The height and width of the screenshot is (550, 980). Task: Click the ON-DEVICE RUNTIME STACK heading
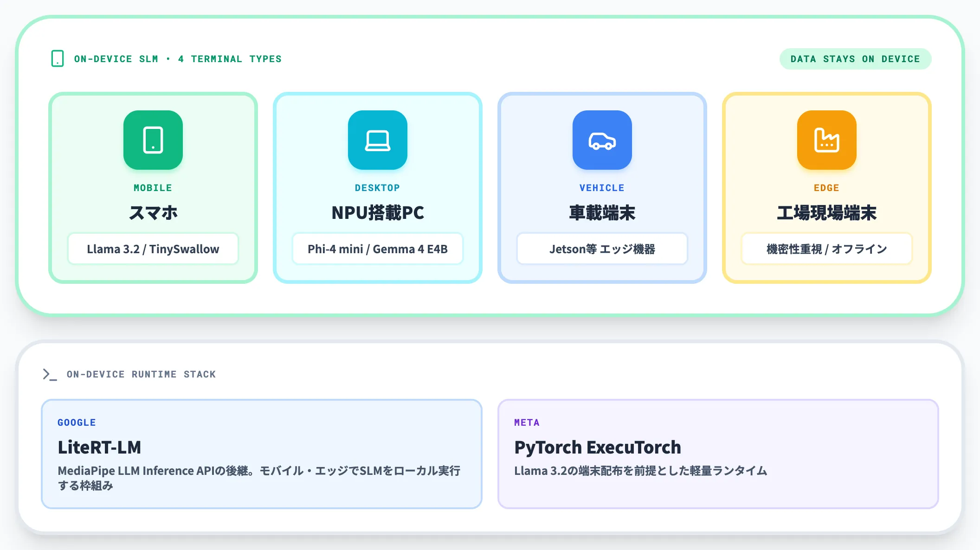141,374
